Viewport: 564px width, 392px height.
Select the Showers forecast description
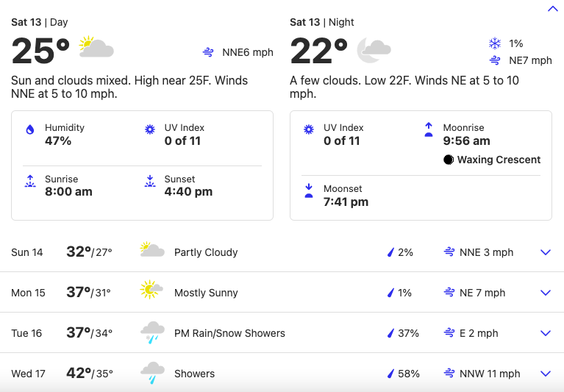point(194,374)
